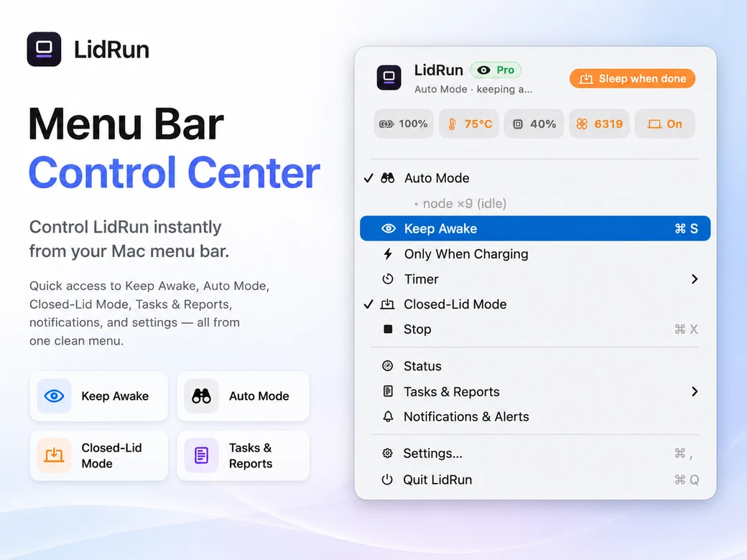Click the binoculars icon beside Auto Mode menu item
Image resolution: width=747 pixels, height=560 pixels.
coord(388,178)
